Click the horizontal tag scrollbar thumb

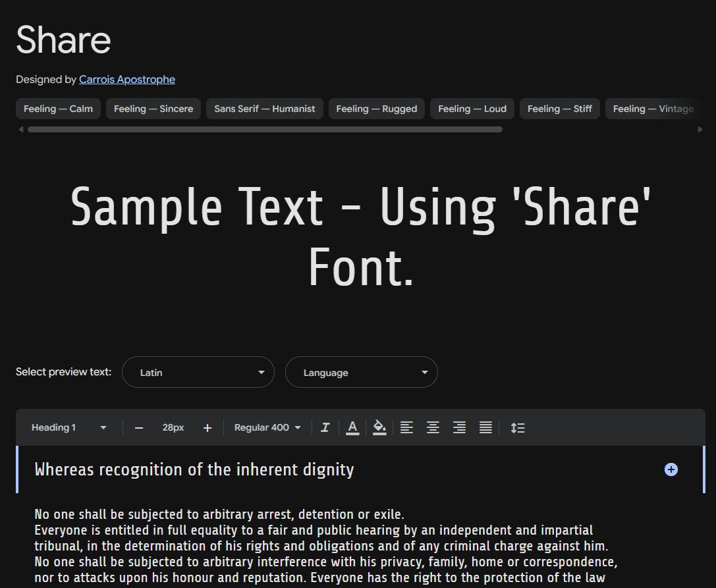[265, 129]
